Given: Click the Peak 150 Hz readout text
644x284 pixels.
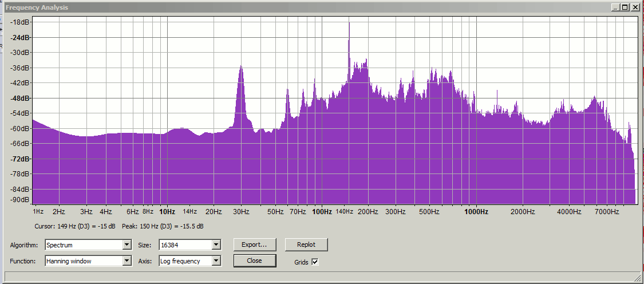Looking at the screenshot, I should 163,227.
